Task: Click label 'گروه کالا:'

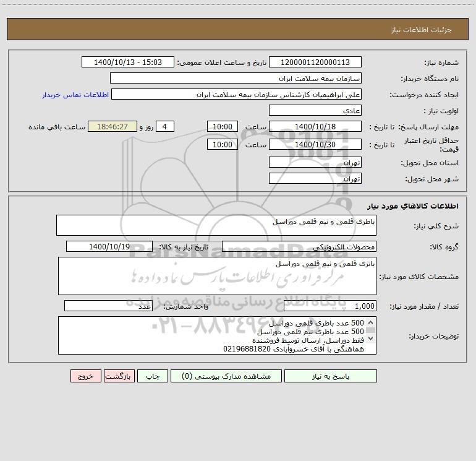Action: click(x=444, y=247)
